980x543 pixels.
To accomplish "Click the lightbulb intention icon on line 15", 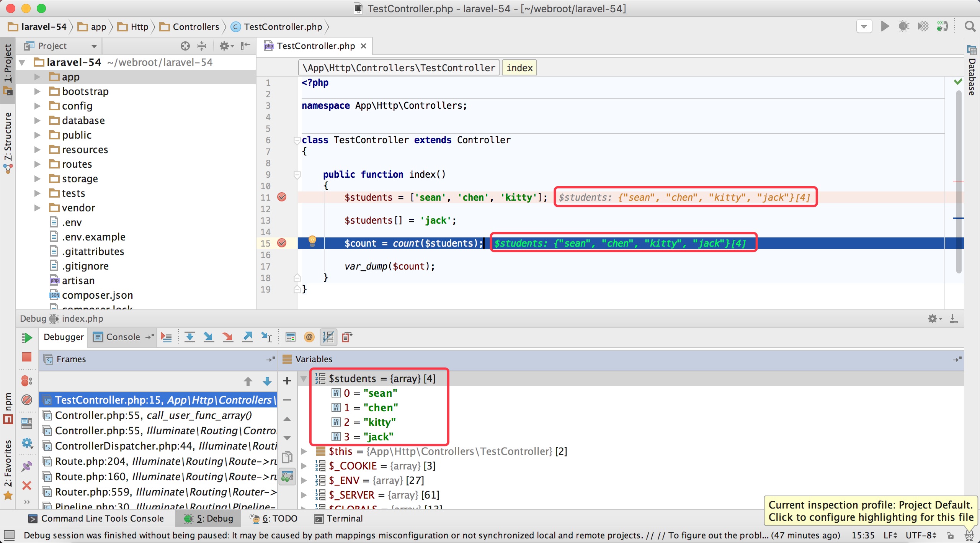I will pyautogui.click(x=312, y=241).
